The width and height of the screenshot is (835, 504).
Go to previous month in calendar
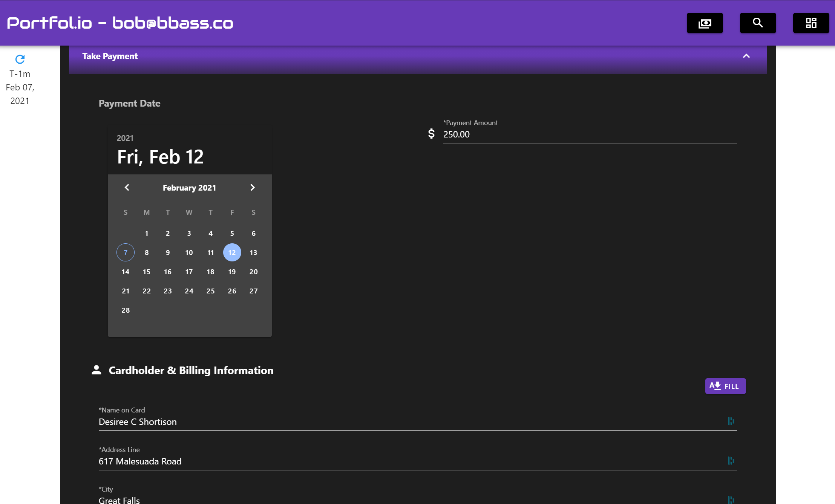pos(127,188)
